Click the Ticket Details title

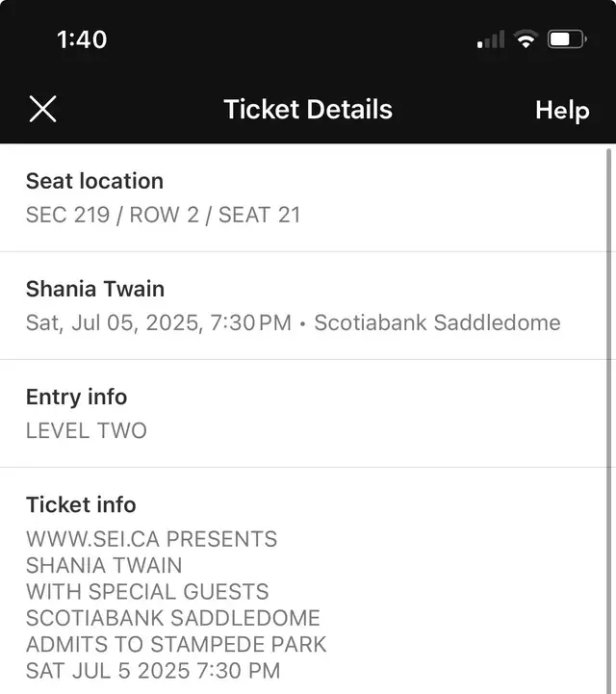[x=308, y=110]
